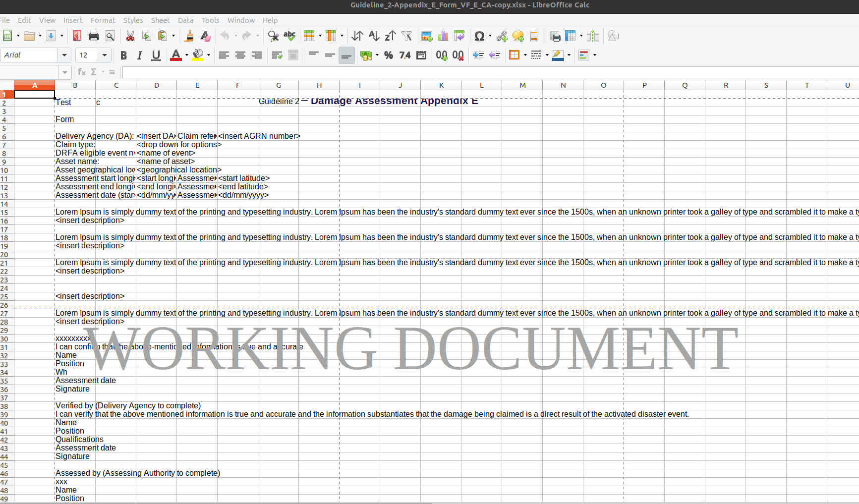This screenshot has height=504, width=859.
Task: Insert hyperlink with chain icon
Action: pos(502,36)
